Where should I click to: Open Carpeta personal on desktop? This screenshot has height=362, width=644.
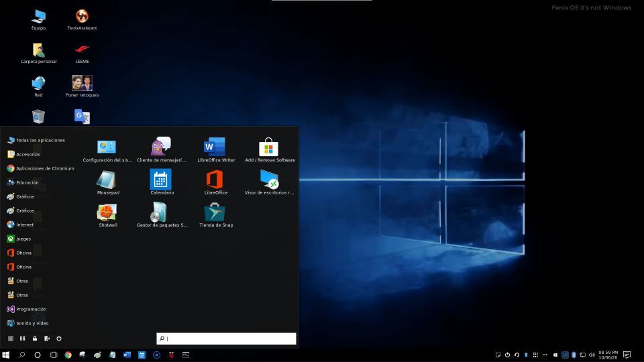click(x=39, y=53)
